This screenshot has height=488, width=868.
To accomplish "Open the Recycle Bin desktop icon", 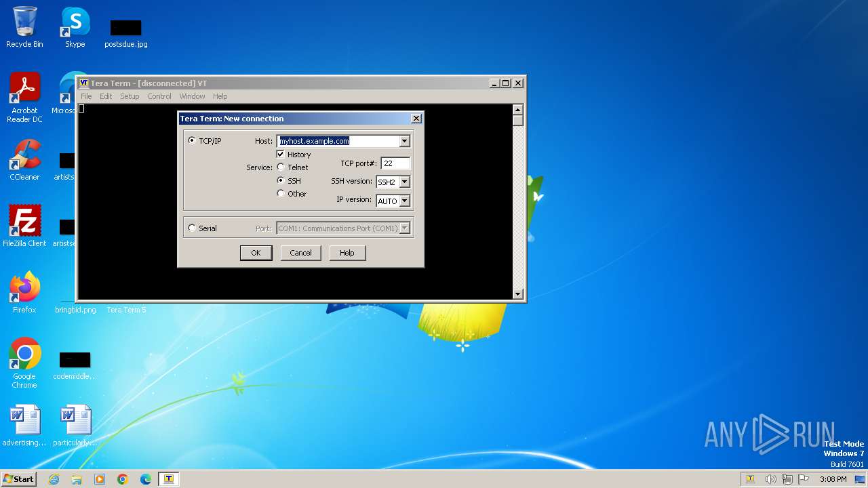I will (24, 27).
